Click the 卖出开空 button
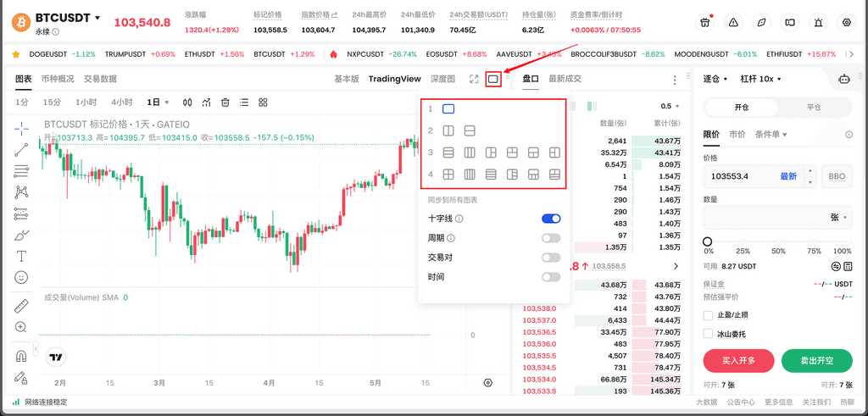The width and height of the screenshot is (868, 416). click(x=816, y=361)
